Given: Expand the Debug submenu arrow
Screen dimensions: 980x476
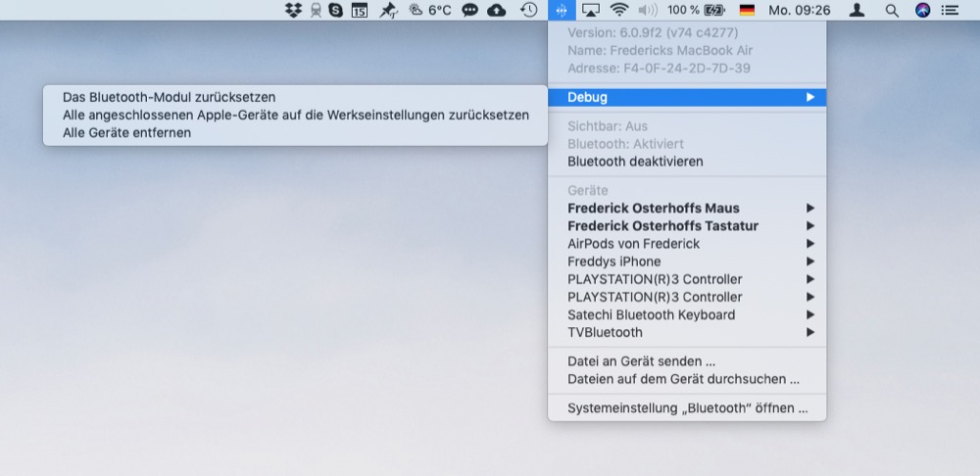Looking at the screenshot, I should [x=809, y=97].
